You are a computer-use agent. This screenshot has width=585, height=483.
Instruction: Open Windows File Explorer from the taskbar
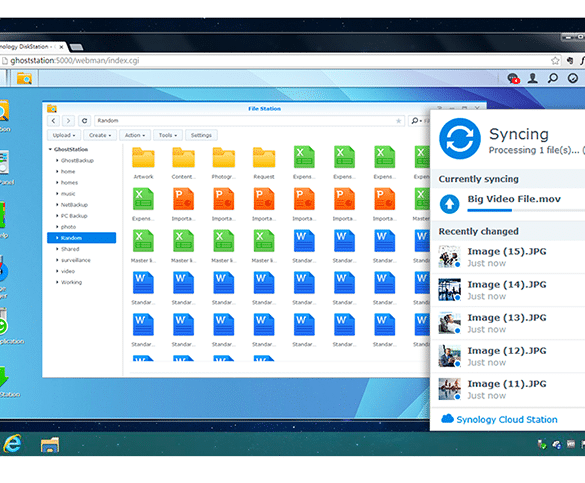(50, 444)
